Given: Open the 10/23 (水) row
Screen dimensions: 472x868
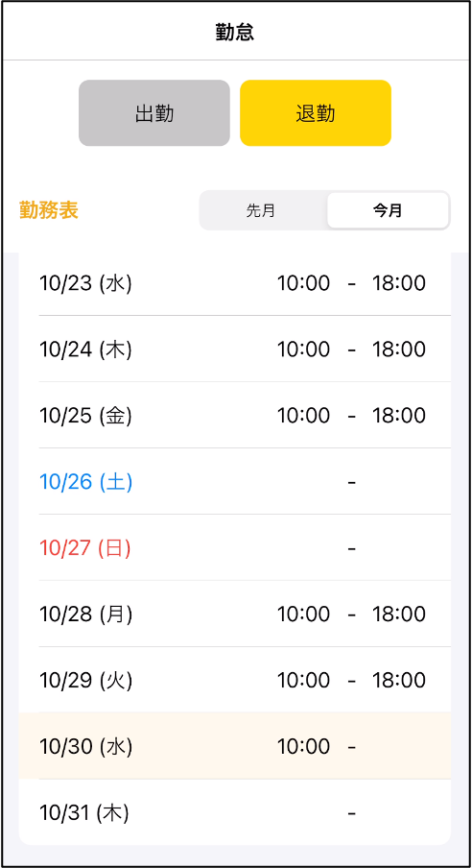Looking at the screenshot, I should coord(235,283).
